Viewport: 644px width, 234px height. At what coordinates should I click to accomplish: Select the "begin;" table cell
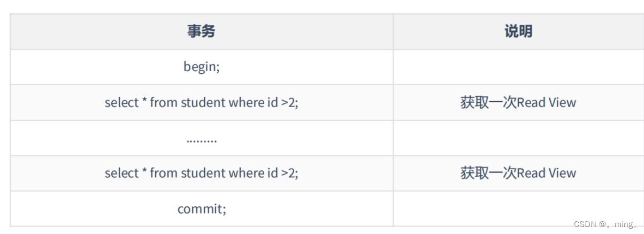201,67
